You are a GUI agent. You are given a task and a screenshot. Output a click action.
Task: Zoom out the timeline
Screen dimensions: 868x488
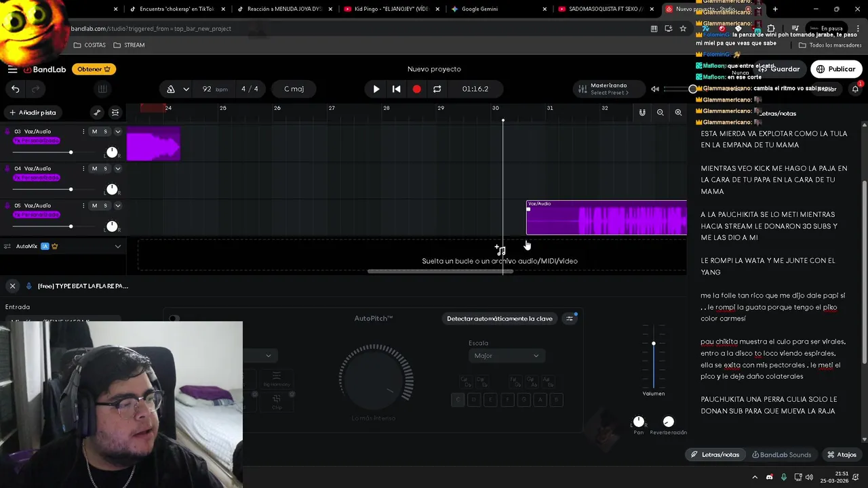[x=660, y=113]
